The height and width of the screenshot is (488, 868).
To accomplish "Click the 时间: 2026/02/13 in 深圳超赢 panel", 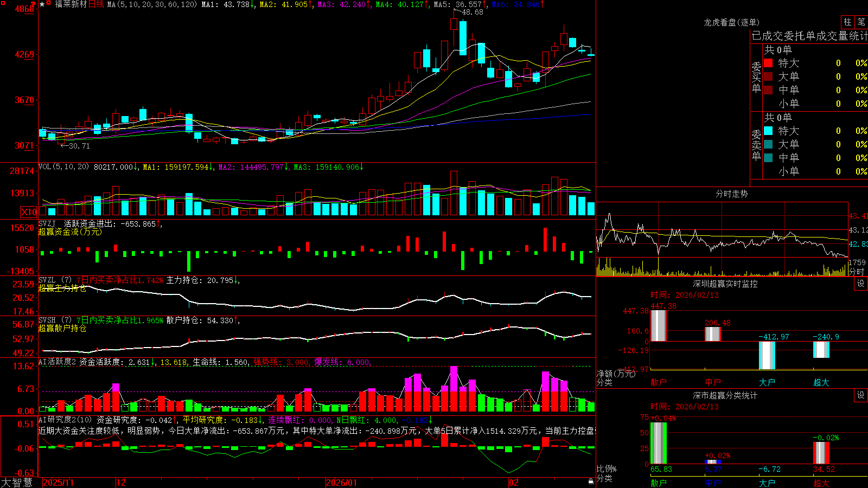I will 685,295.
